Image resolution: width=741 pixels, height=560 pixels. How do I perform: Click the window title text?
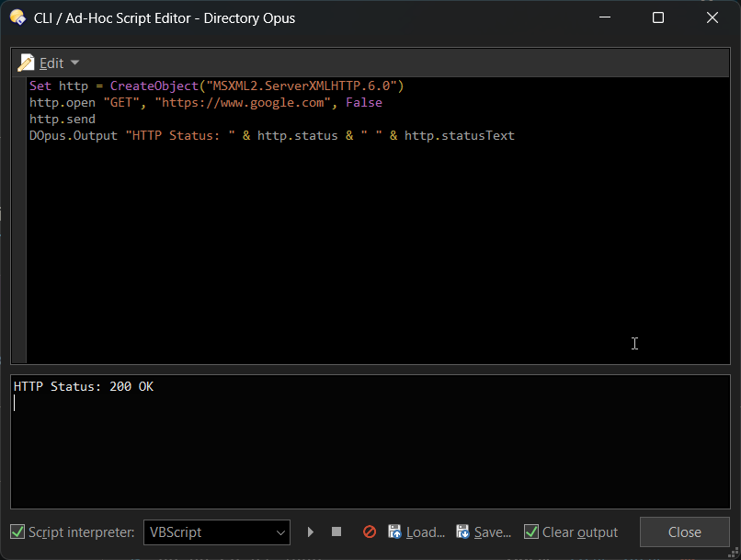(x=165, y=18)
